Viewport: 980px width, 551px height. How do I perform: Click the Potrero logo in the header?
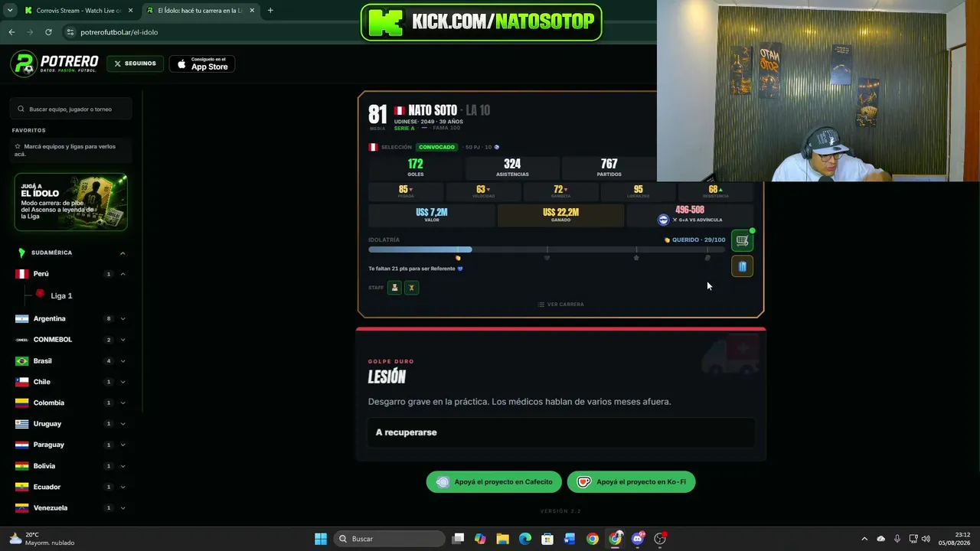tap(54, 64)
